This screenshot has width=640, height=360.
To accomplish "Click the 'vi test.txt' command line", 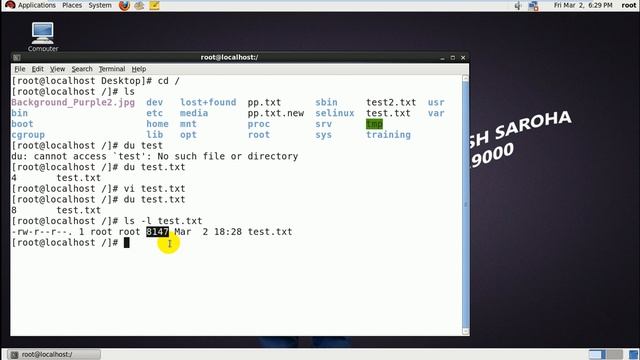I will coord(155,189).
